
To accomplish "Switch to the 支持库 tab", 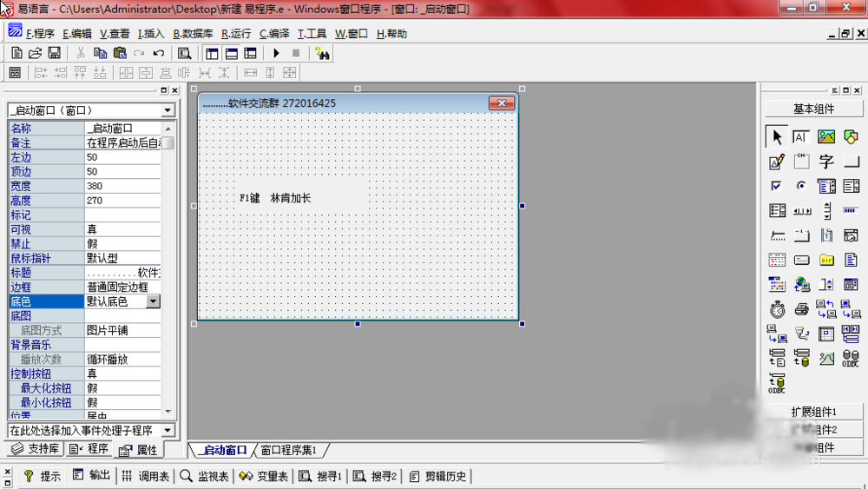I will click(x=36, y=449).
